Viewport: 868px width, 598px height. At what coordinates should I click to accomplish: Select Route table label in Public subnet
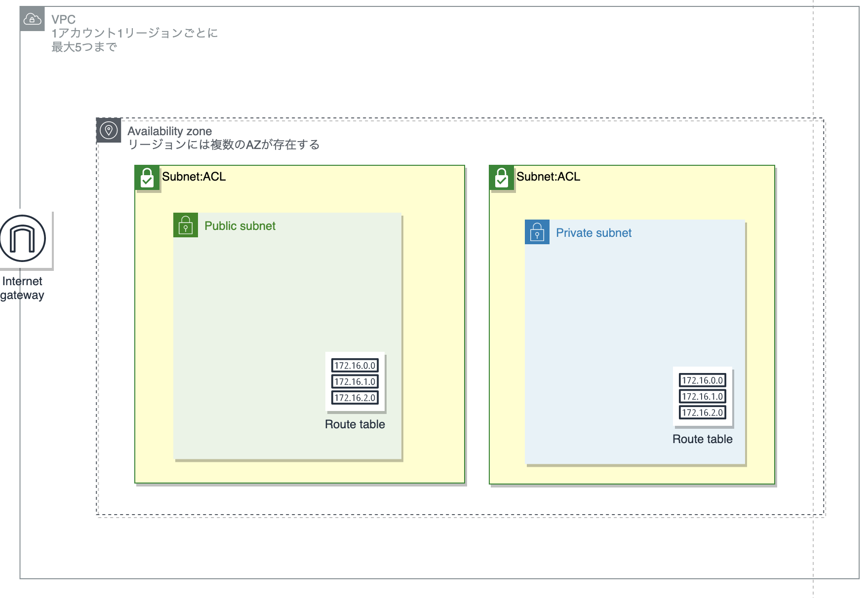tap(355, 424)
